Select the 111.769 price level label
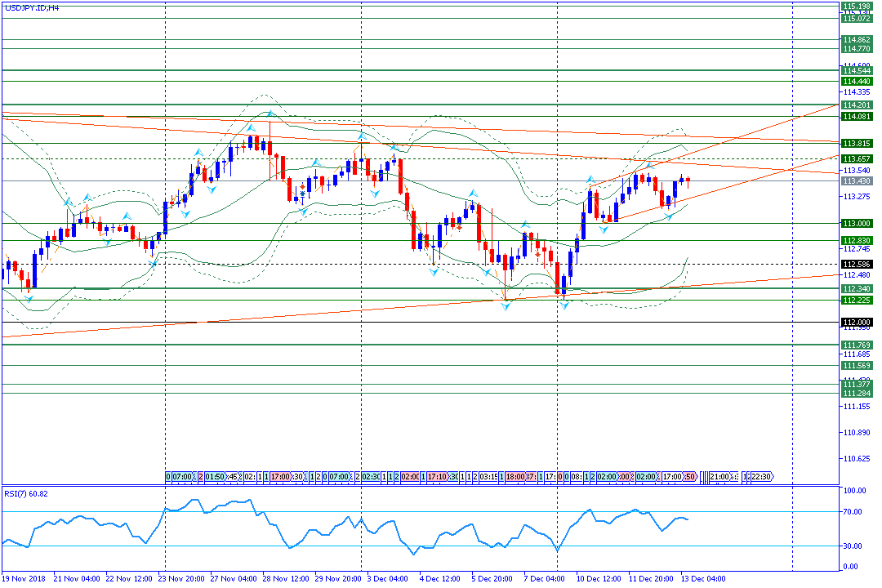The height and width of the screenshot is (588, 882). tap(857, 345)
